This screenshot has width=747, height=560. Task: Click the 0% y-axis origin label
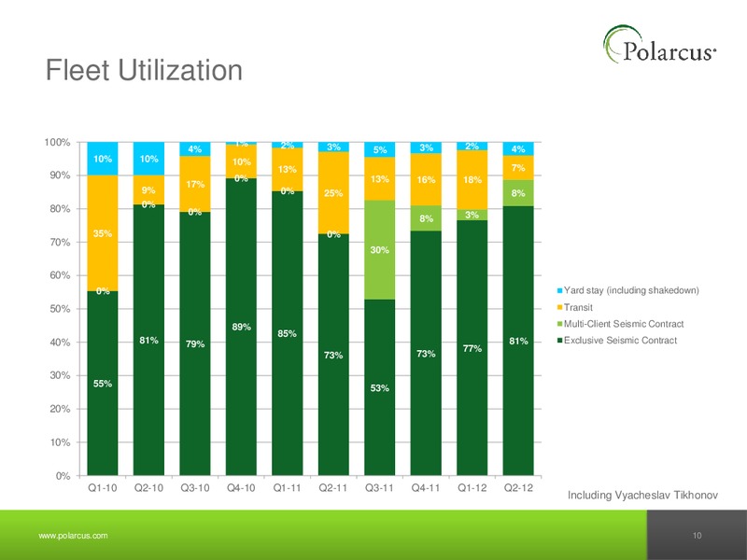pos(63,476)
